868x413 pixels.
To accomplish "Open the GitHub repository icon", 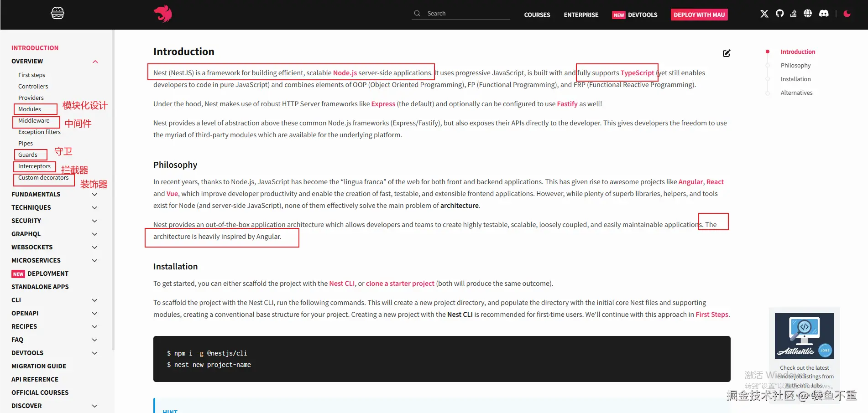I will click(x=779, y=13).
